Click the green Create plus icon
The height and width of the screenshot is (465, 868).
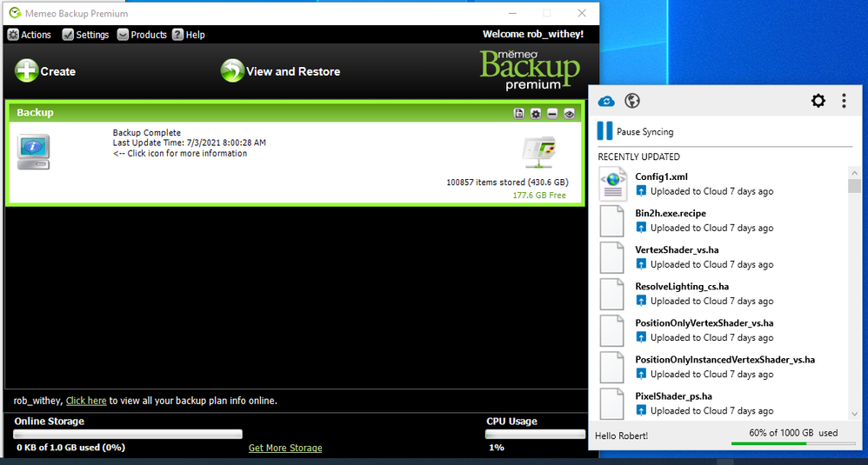click(x=27, y=71)
